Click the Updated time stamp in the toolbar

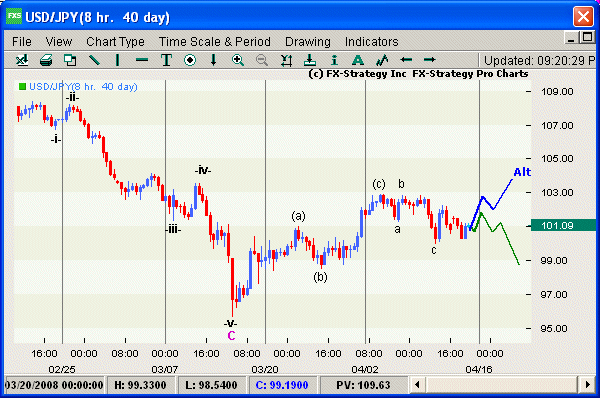pos(539,60)
